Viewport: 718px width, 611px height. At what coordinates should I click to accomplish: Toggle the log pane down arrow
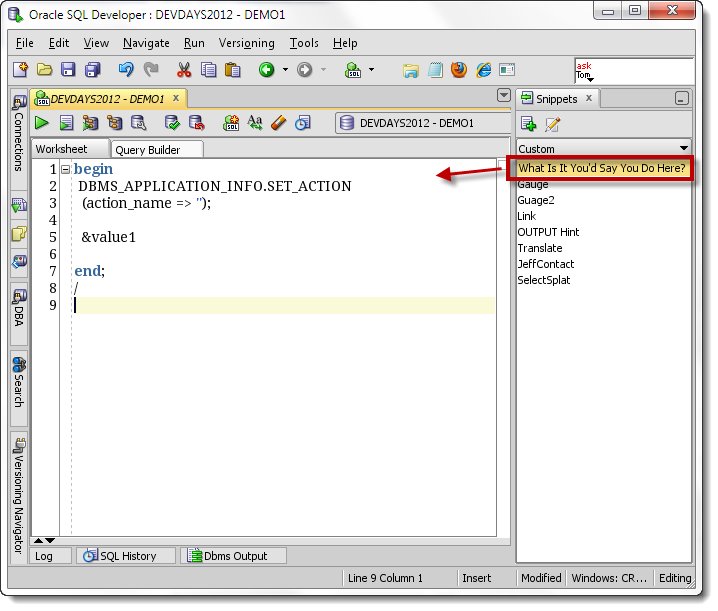pyautogui.click(x=50, y=540)
